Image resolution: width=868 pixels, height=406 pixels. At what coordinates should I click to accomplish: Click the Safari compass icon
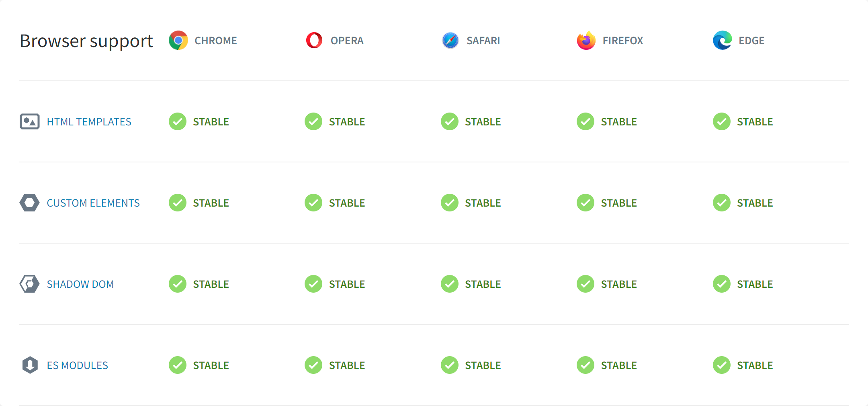click(x=450, y=41)
